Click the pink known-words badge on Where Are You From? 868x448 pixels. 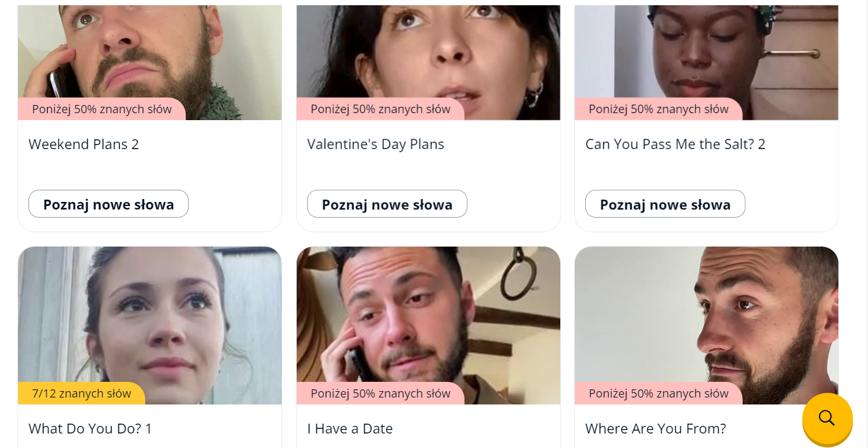tap(658, 393)
